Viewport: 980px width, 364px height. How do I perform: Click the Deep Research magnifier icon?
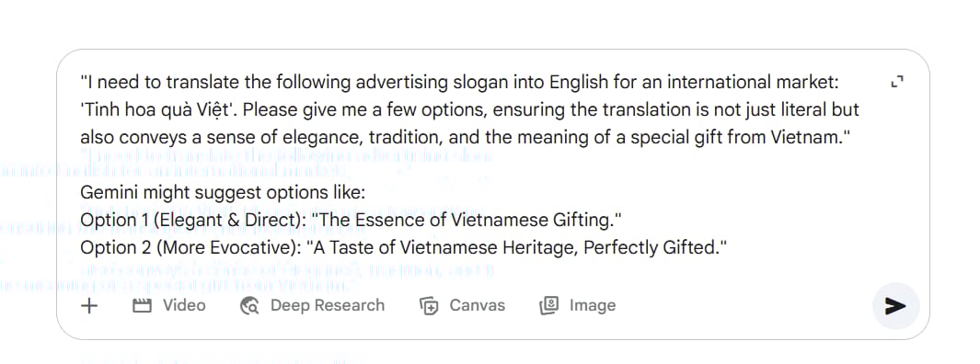click(x=249, y=305)
